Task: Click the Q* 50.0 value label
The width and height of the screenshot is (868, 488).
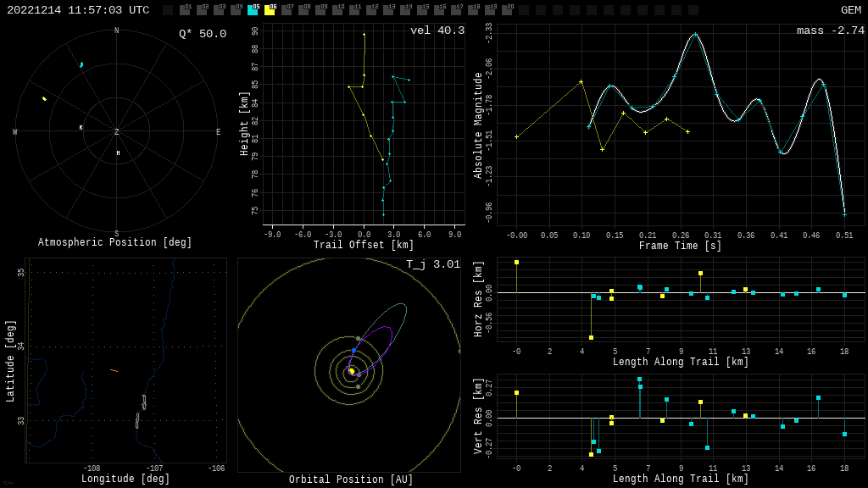Action: [202, 34]
